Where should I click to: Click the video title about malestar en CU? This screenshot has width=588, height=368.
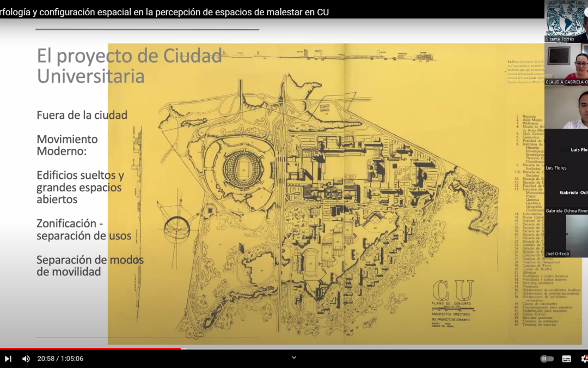click(164, 12)
